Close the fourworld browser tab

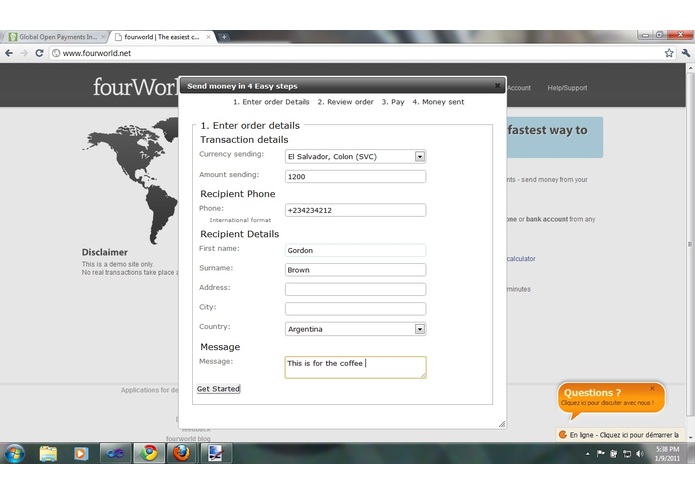click(x=208, y=37)
